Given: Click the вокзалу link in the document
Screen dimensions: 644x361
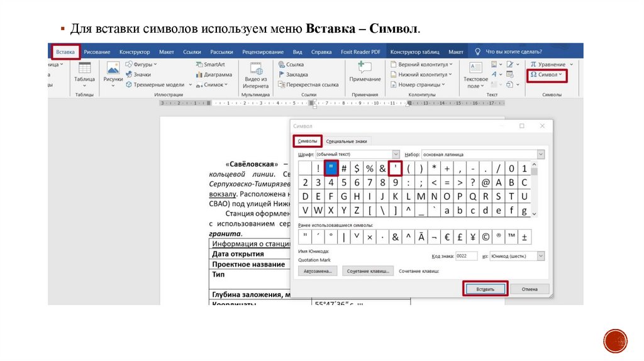Looking at the screenshot, I should pos(223,194).
